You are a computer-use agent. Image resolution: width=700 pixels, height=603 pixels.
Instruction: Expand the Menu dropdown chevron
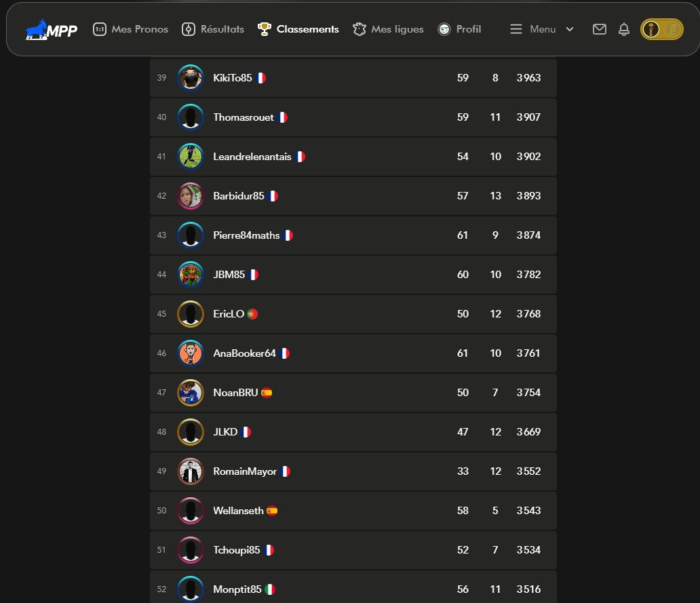570,29
